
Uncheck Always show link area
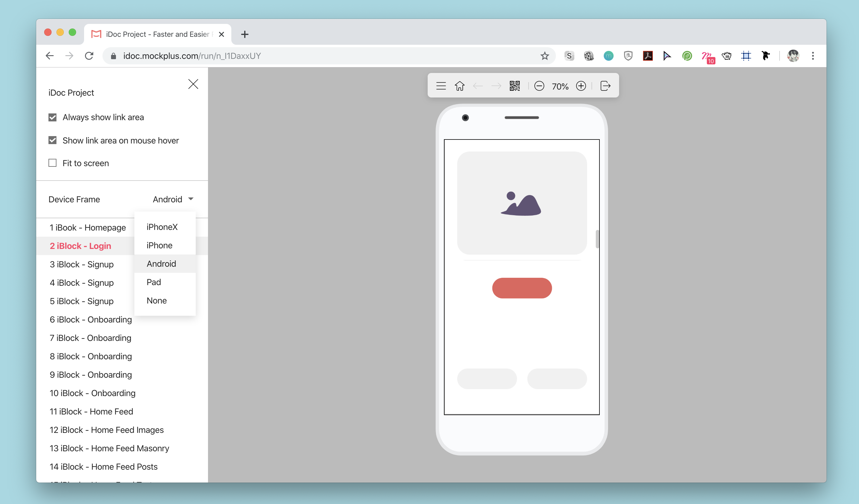pyautogui.click(x=52, y=117)
